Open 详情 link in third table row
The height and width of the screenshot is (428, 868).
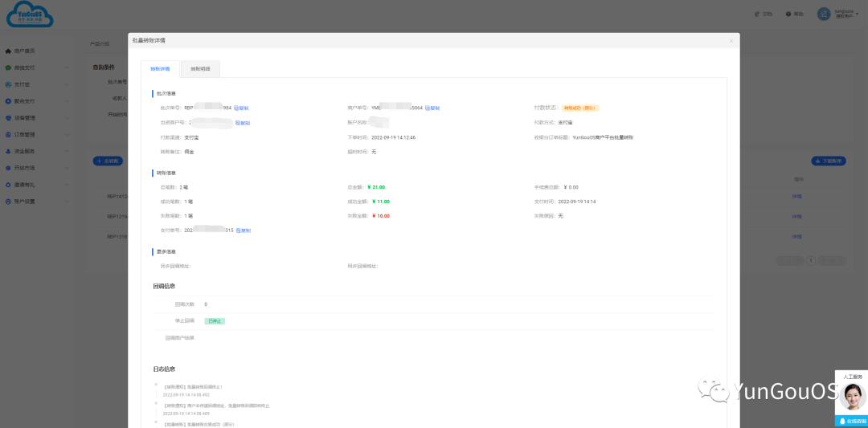coord(797,237)
